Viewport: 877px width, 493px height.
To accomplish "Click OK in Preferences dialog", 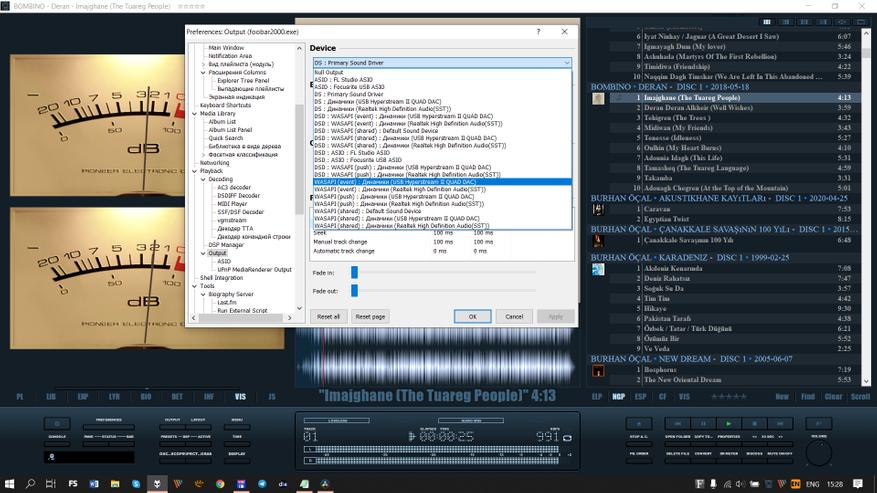I will (473, 317).
